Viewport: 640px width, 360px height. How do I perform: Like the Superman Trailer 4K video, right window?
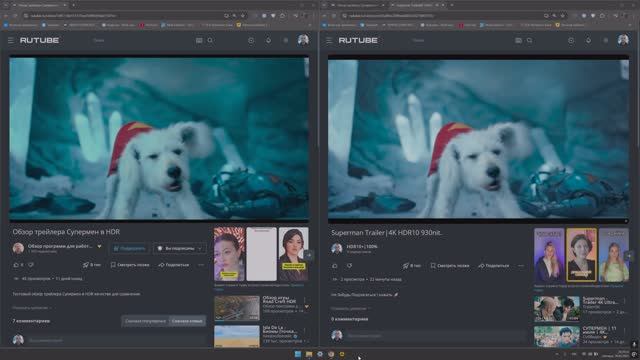335,266
